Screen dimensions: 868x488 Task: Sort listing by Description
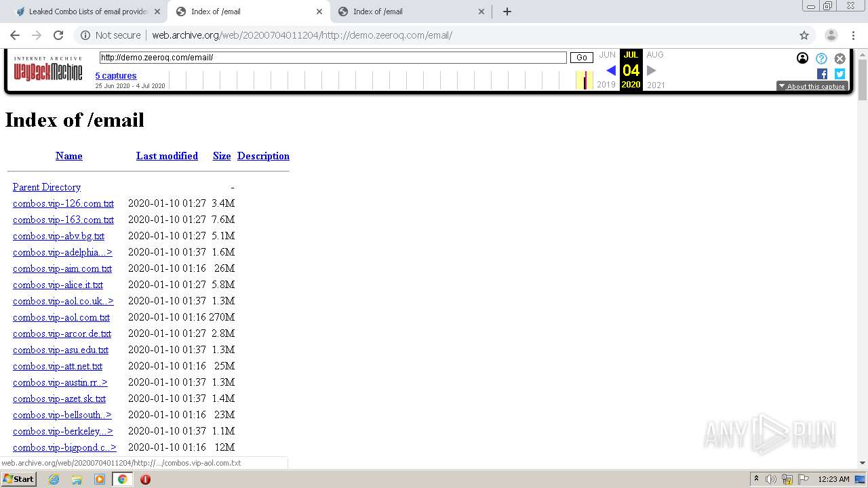(263, 156)
